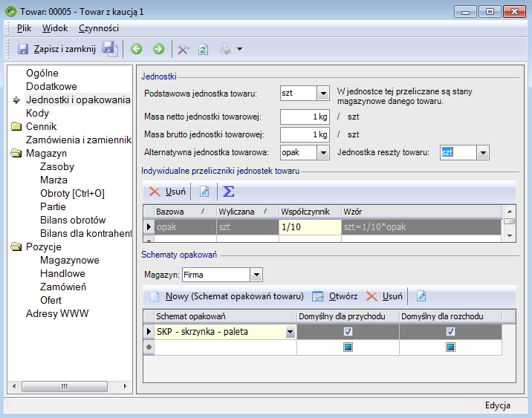Click the opak cell in Bazowa column
This screenshot has height=418, width=532.
pyautogui.click(x=186, y=226)
